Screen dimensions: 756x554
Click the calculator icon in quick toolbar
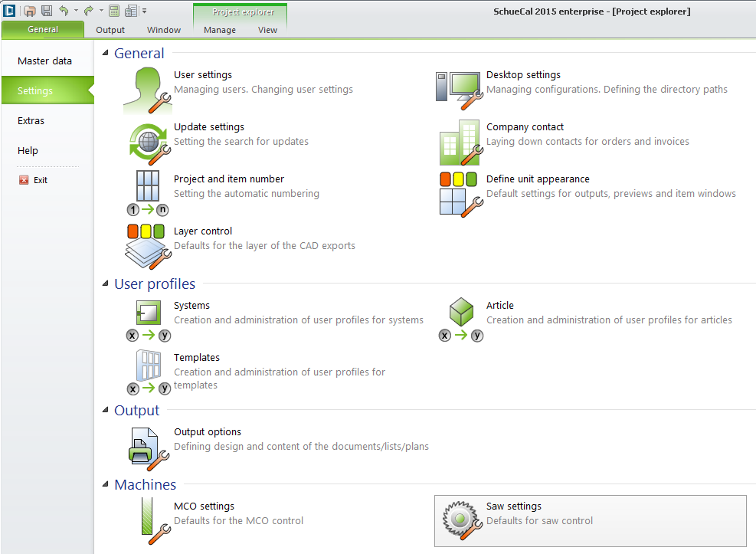click(x=113, y=11)
